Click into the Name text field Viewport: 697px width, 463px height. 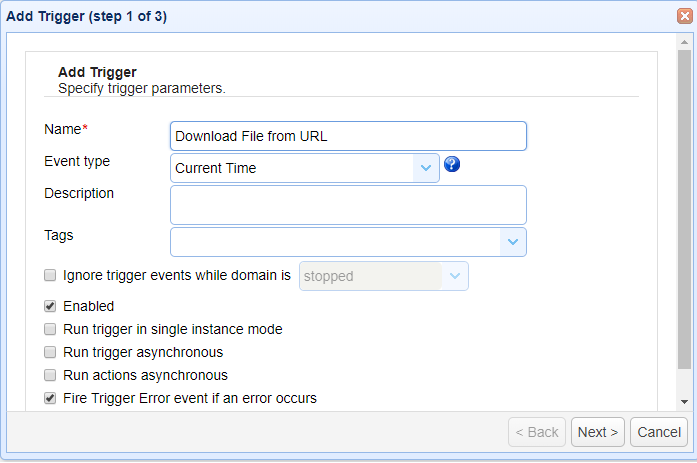[x=348, y=136]
